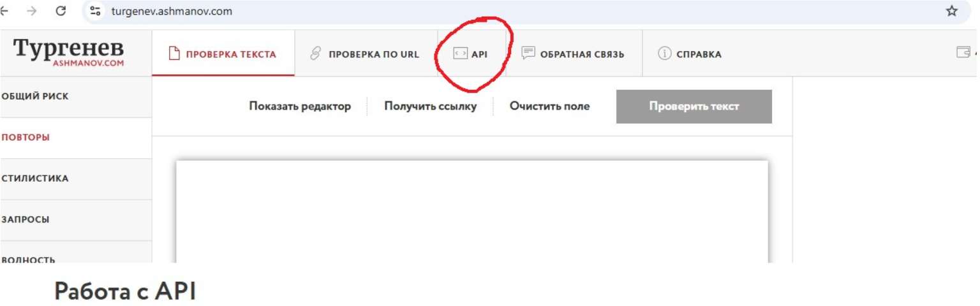Open the API tab label
Viewport: 980px width, 306px height.
pyautogui.click(x=479, y=55)
